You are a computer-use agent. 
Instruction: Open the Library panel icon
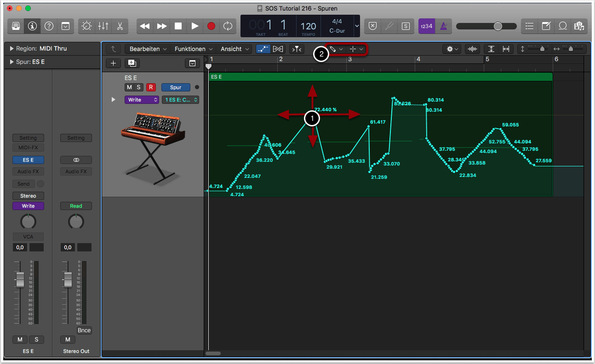pyautogui.click(x=16, y=26)
